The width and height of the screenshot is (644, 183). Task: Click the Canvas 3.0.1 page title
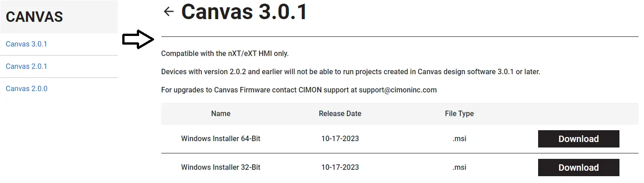click(245, 12)
